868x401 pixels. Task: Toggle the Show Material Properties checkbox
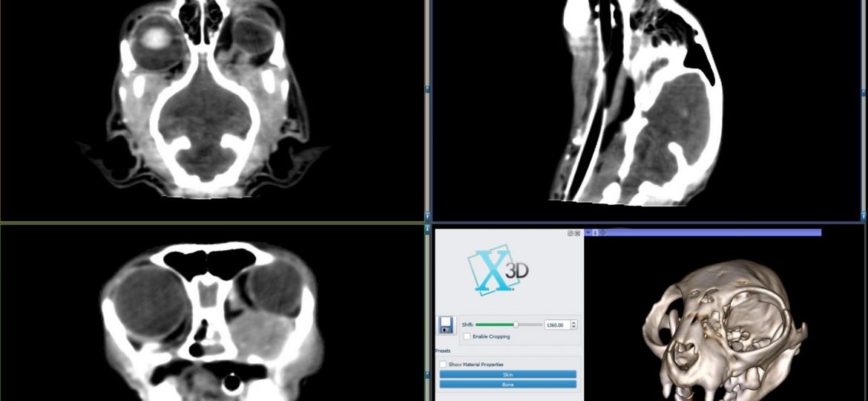point(443,365)
